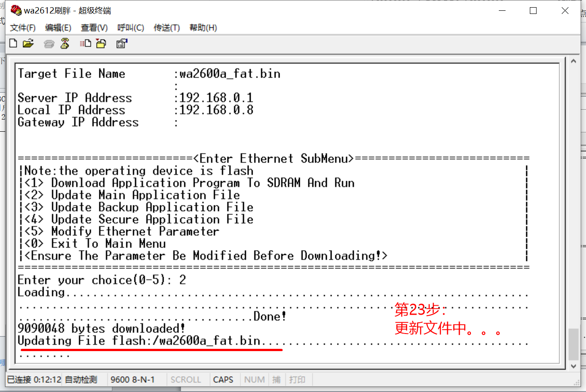Click the 捕 status indicator
Image resolution: width=586 pixels, height=392 pixels.
pos(276,379)
